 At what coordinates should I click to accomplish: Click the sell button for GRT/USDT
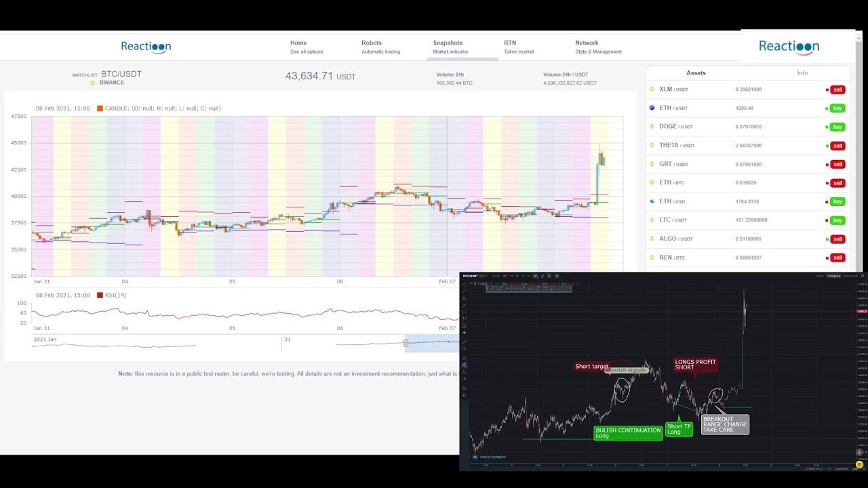[x=837, y=164]
